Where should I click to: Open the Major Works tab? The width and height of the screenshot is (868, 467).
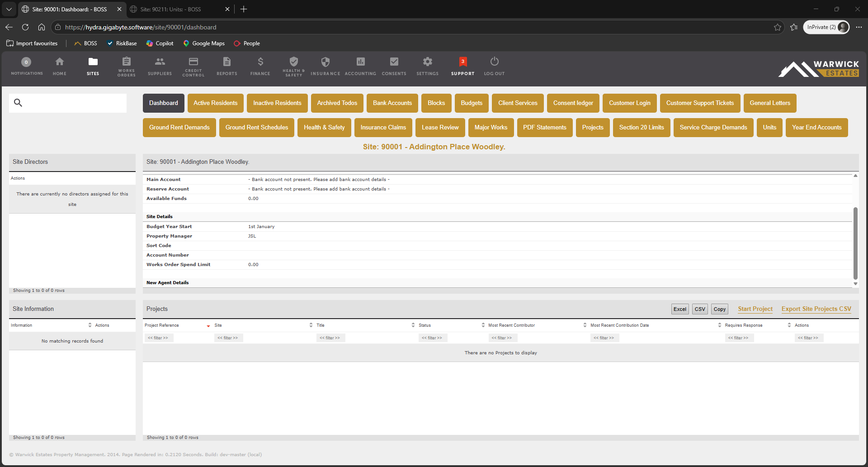click(x=491, y=128)
